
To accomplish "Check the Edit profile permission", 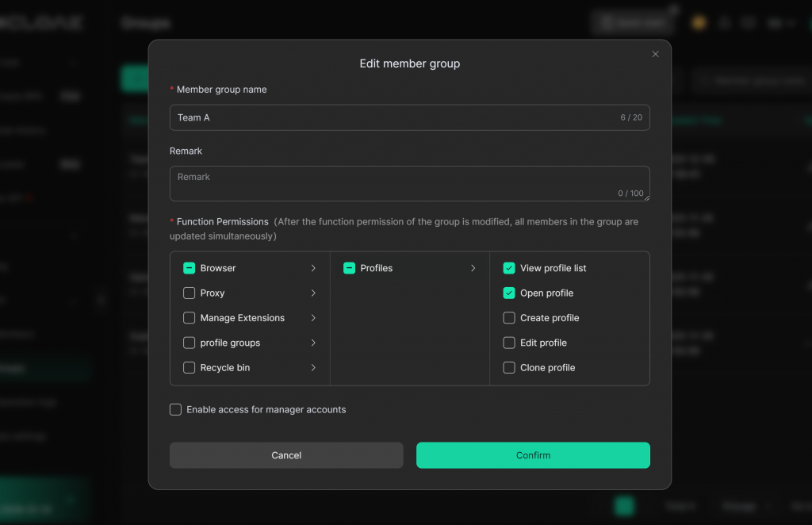I will [x=509, y=343].
